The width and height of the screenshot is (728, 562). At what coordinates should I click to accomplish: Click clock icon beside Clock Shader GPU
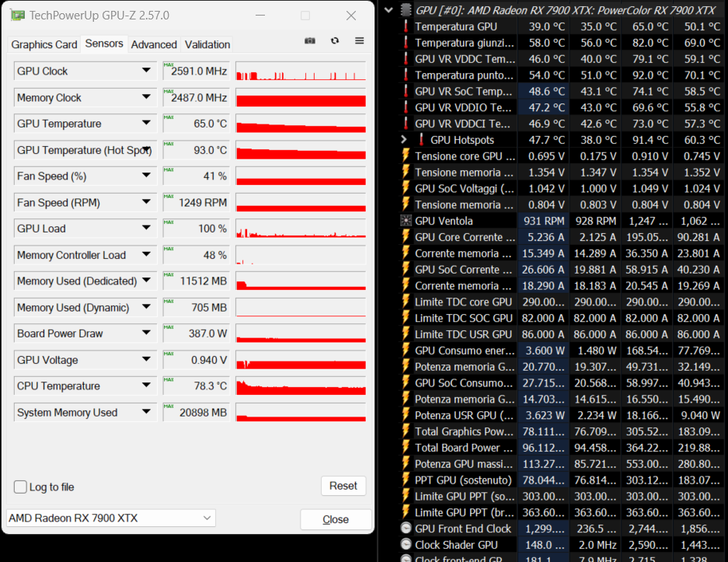coord(406,545)
